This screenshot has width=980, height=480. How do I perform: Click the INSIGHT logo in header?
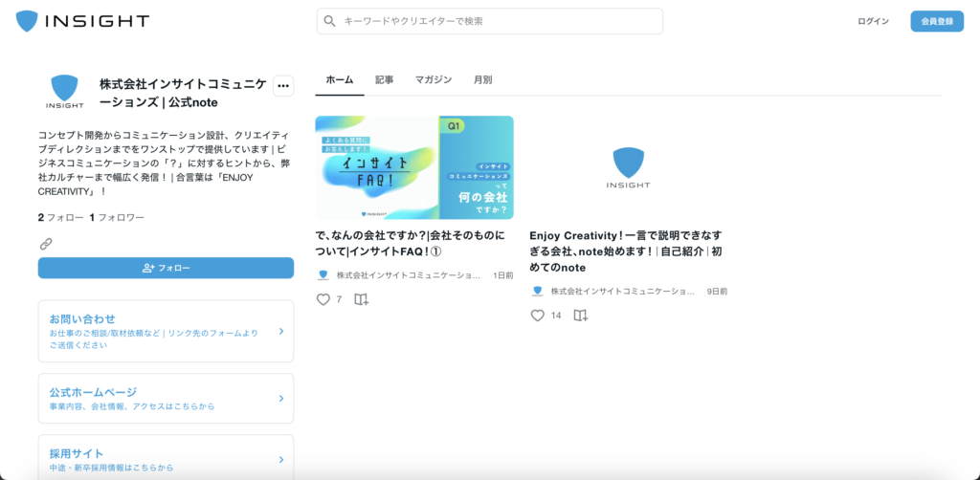[x=82, y=21]
